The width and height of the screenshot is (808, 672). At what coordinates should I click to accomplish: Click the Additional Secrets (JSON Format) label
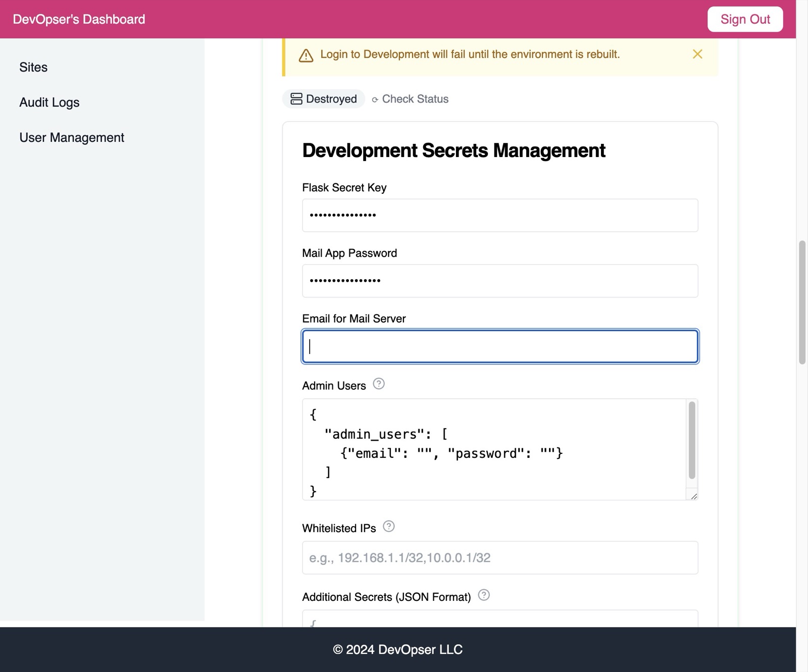coord(386,597)
